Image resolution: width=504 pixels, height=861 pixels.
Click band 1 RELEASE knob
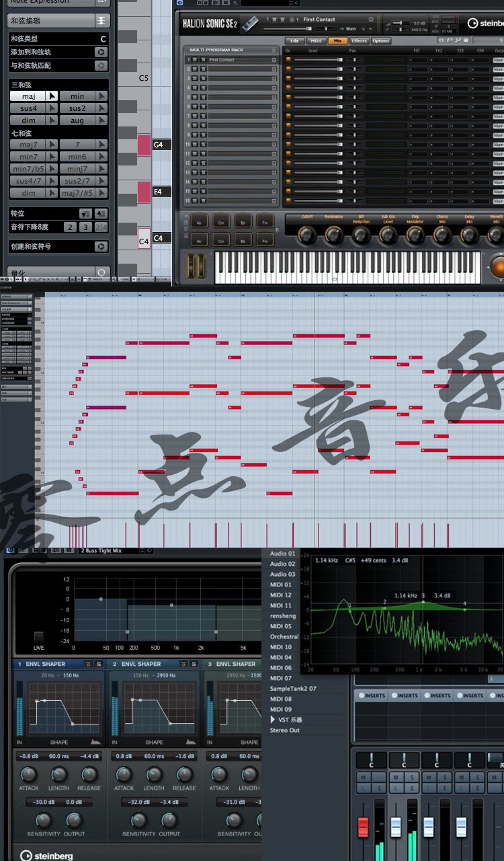click(89, 774)
